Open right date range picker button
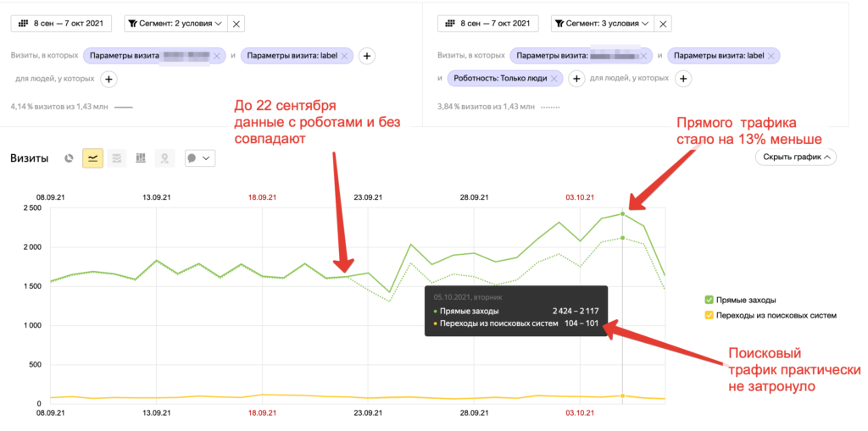The height and width of the screenshot is (431, 868). pos(488,24)
